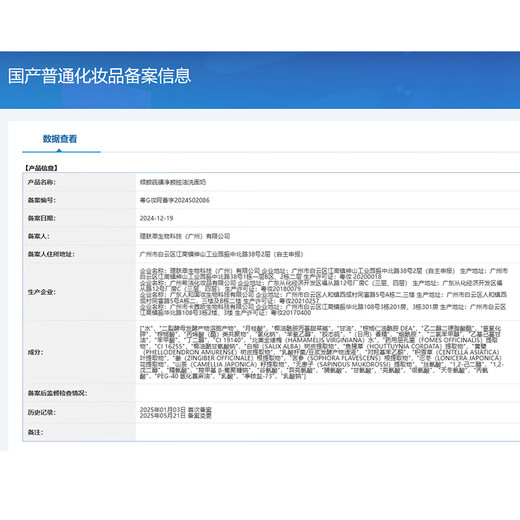Click the 备案人住所地址 row label
The image size is (520, 520).
coord(51,254)
